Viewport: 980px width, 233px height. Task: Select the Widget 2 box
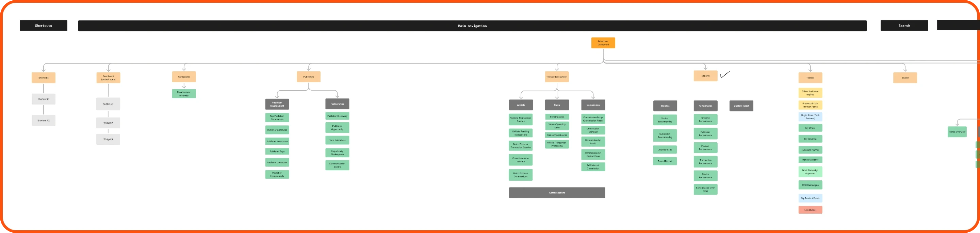click(108, 123)
